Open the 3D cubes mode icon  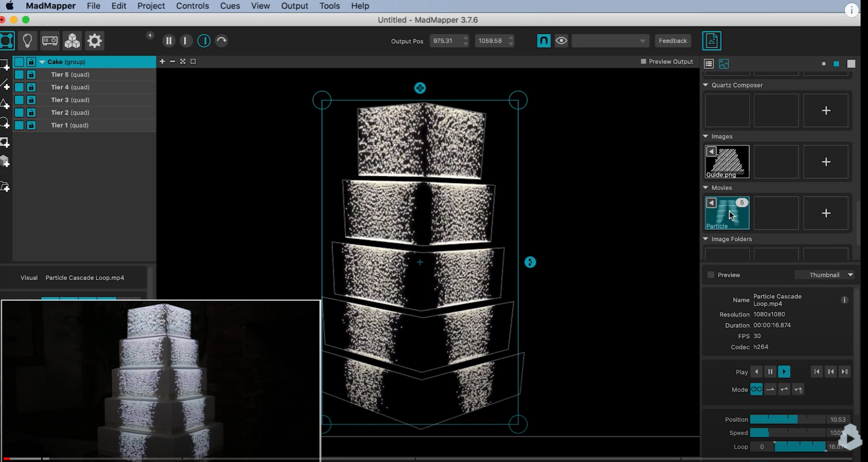tap(72, 41)
